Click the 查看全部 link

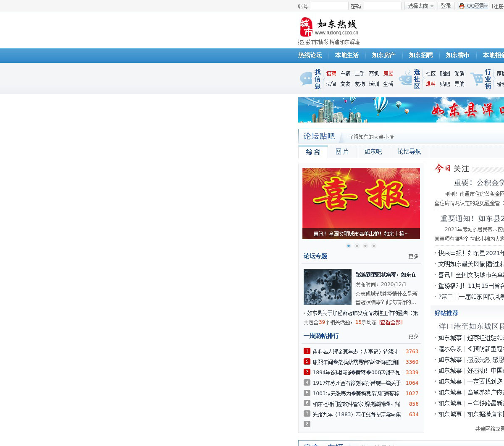[x=391, y=322]
